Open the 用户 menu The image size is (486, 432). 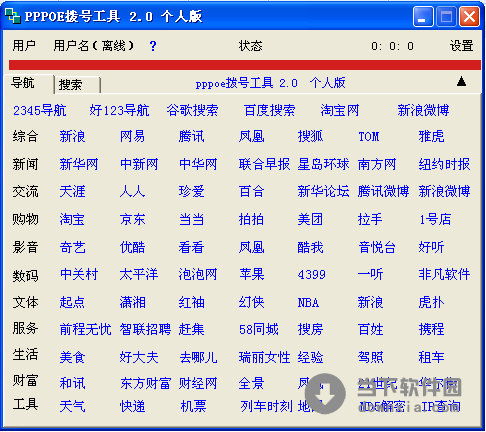tap(24, 45)
